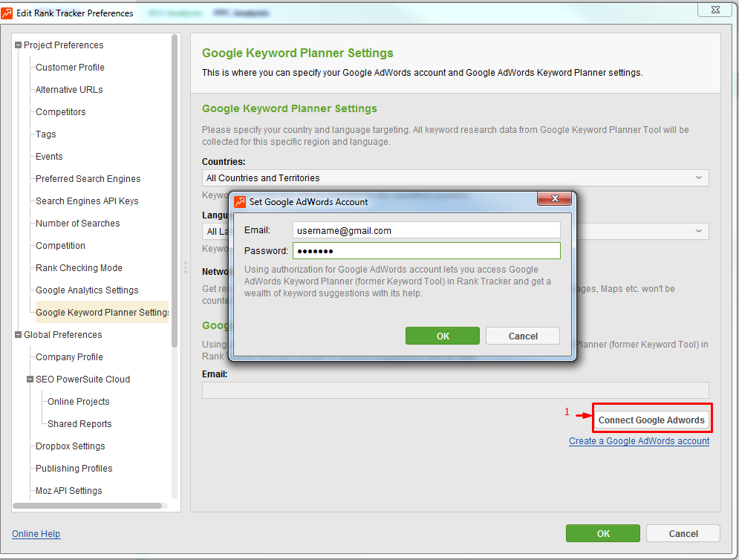Image resolution: width=739 pixels, height=560 pixels.
Task: Select Number of Searches
Action: [x=78, y=224]
